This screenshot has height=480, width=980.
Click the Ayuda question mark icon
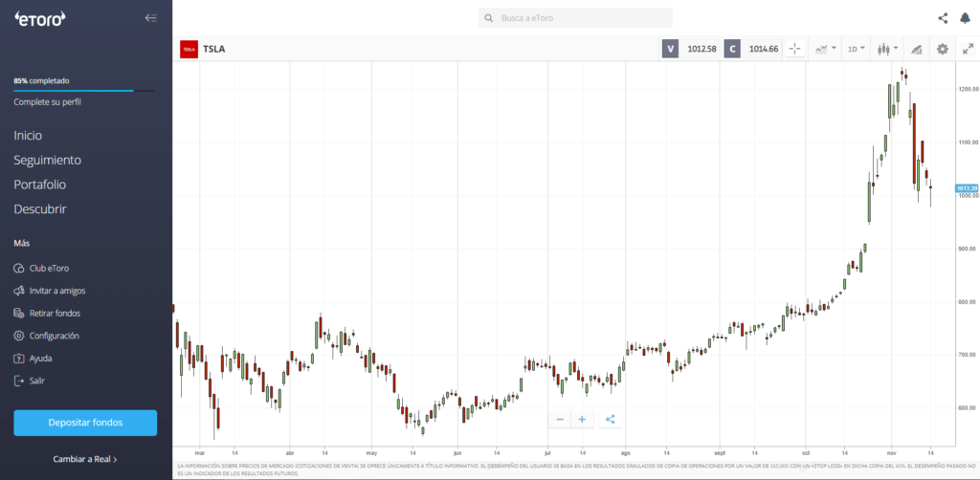(19, 359)
